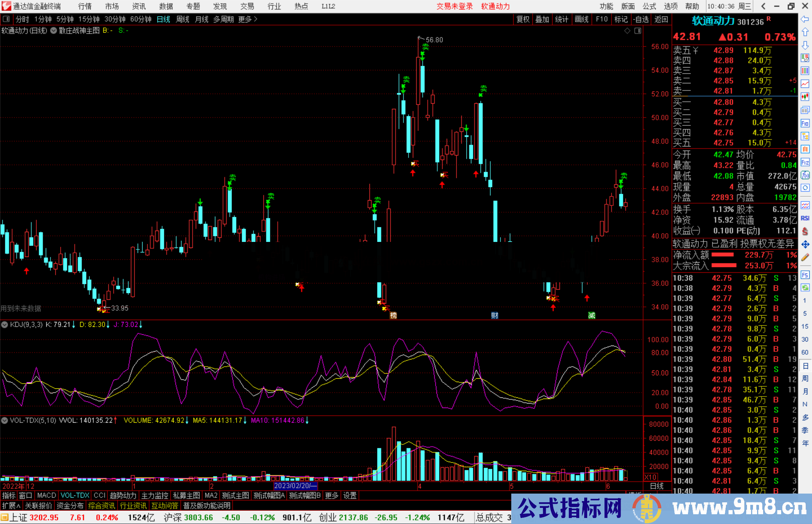Screen dimensions: 812x524
Task: Toggle the left panel layout icon
Action: [6, 19]
